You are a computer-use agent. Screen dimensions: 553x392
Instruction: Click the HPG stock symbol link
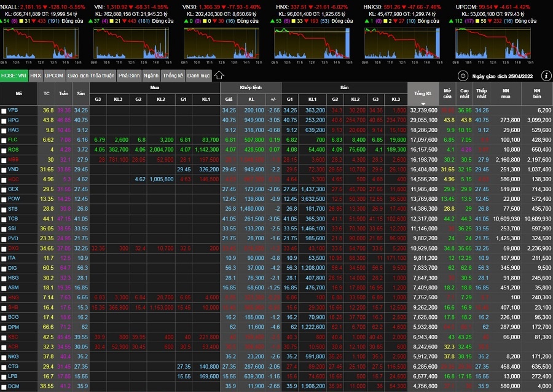click(14, 120)
